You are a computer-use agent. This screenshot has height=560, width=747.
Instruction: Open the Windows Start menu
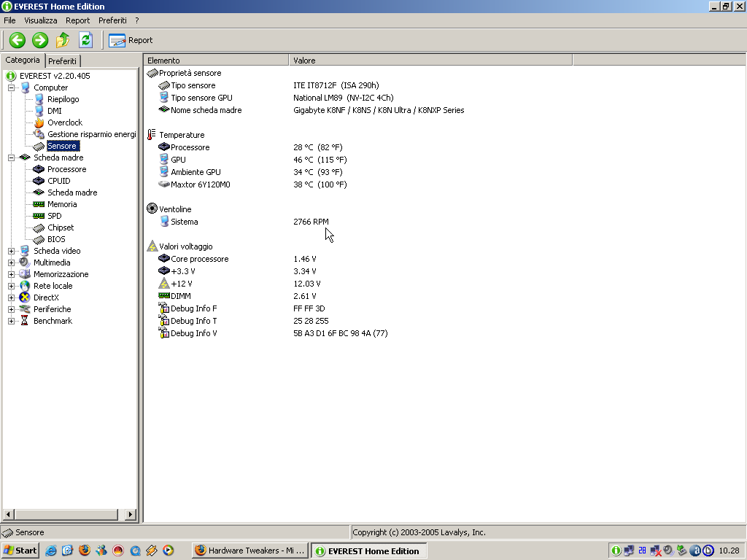click(x=20, y=551)
